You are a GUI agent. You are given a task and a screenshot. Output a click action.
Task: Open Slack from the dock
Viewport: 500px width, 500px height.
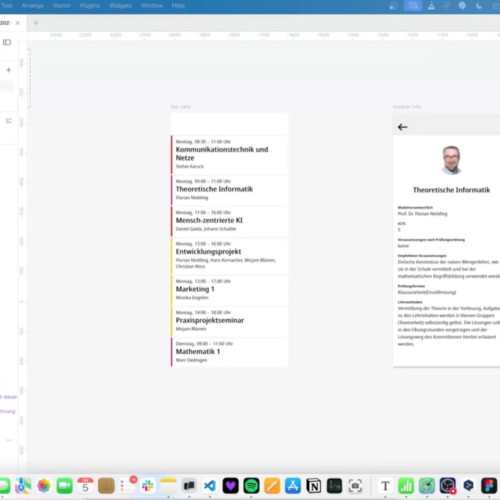(148, 486)
